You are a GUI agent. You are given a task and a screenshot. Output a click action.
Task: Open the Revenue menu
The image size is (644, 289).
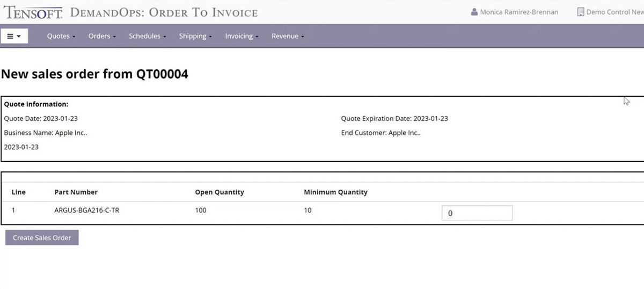tap(288, 36)
